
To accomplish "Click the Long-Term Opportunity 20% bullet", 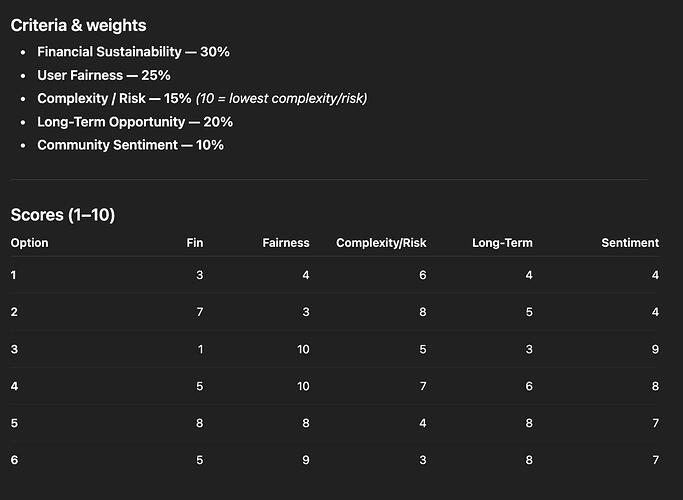I will click(x=135, y=122).
